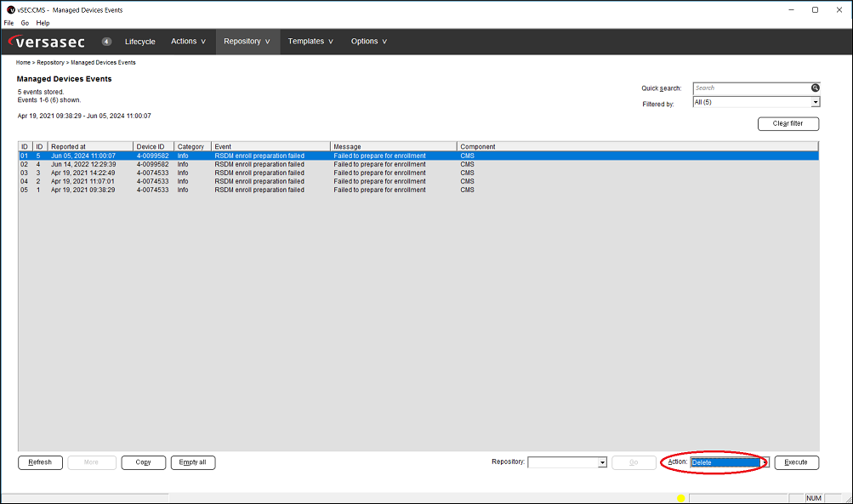Select event row Jun 14, 2022 12:29:39
The image size is (853, 504).
[418, 164]
